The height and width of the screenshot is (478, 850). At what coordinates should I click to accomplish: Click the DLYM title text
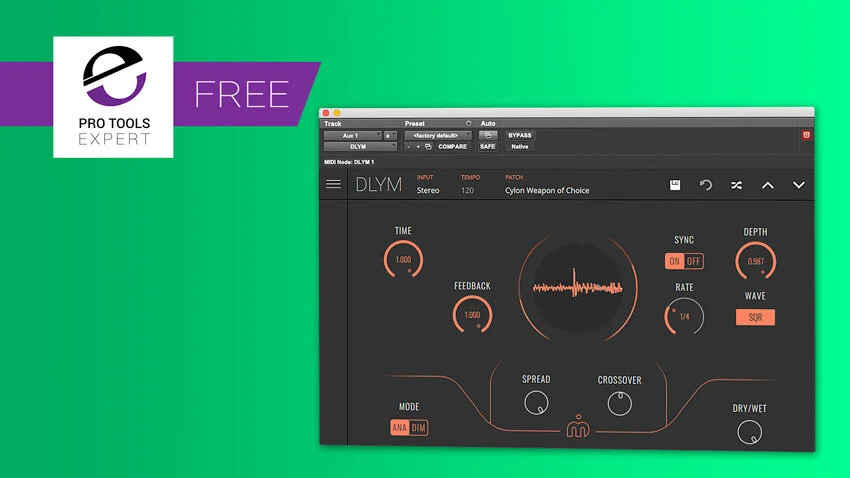(378, 185)
